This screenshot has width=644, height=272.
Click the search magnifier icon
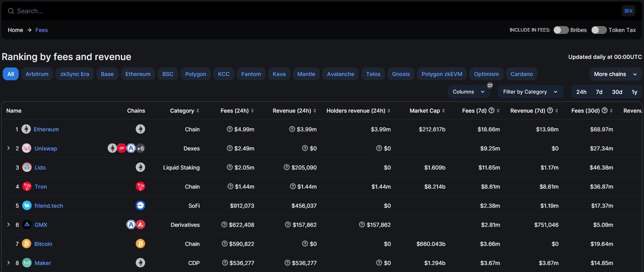click(x=11, y=11)
